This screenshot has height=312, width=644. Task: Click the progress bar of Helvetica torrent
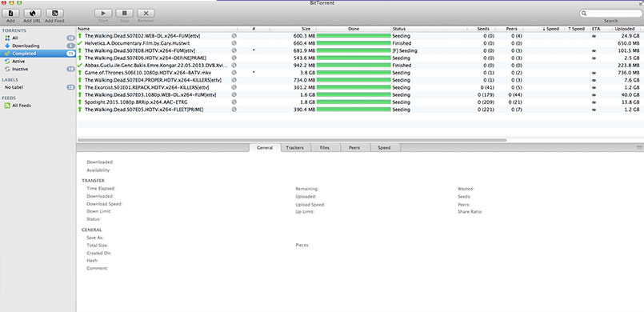click(x=354, y=43)
